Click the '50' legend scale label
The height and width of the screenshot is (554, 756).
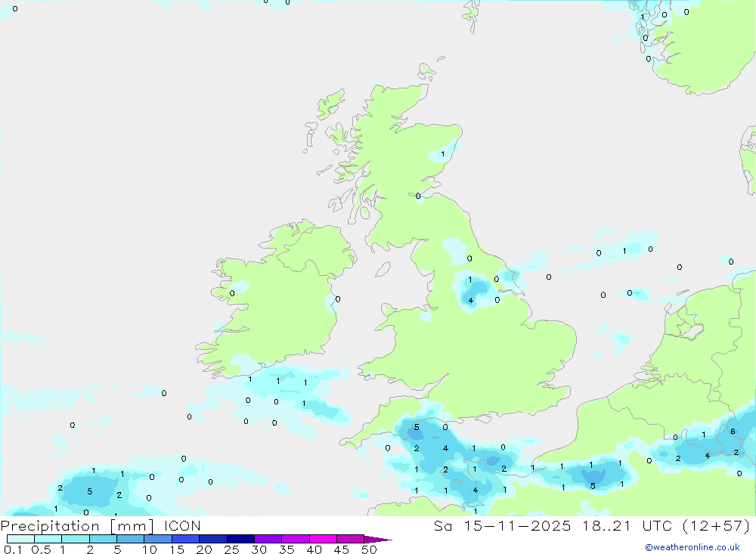pos(369,549)
